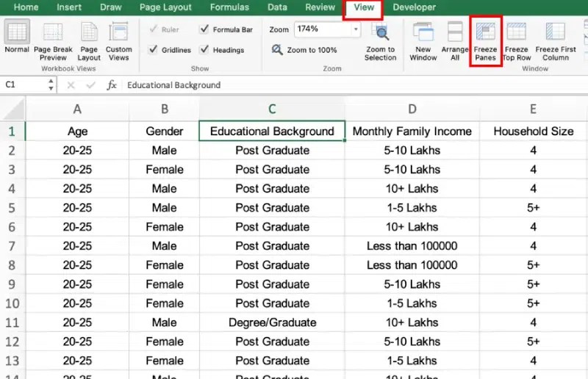Open a New Window
Screen dimensions: 588x379
(423, 41)
